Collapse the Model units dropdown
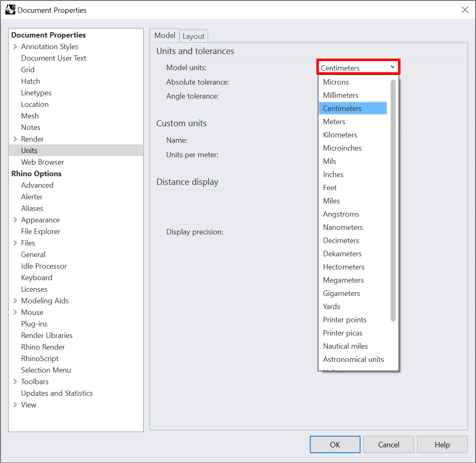This screenshot has height=463, width=476. click(x=392, y=67)
